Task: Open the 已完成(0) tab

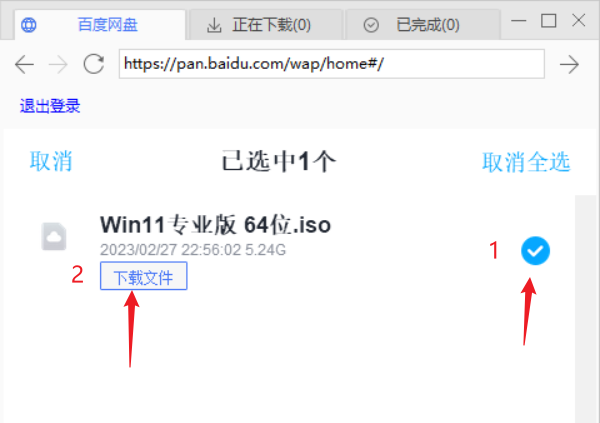Action: point(423,25)
